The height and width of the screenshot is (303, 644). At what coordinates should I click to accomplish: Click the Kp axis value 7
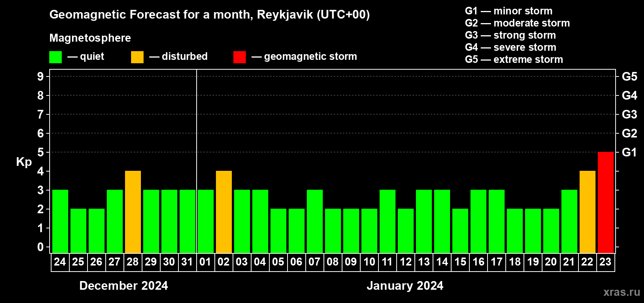click(x=41, y=114)
